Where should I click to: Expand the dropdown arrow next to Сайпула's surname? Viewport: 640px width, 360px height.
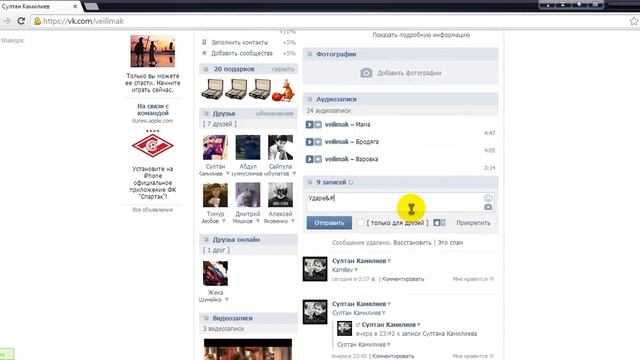point(294,174)
